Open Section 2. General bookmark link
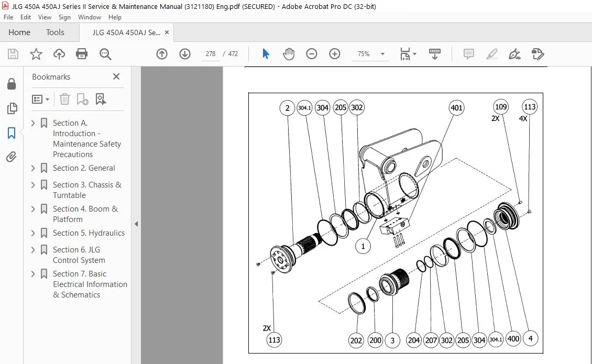The width and height of the screenshot is (592, 364). tap(84, 168)
